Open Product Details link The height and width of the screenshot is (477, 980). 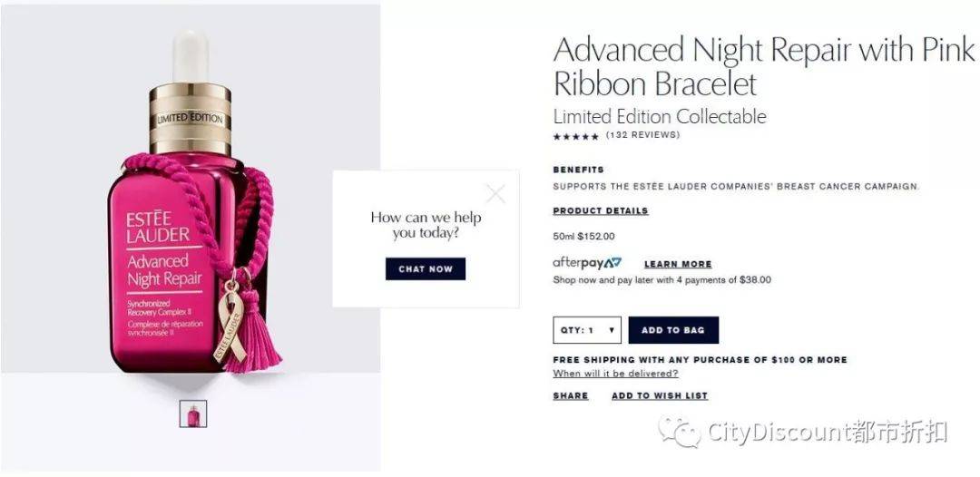(601, 211)
